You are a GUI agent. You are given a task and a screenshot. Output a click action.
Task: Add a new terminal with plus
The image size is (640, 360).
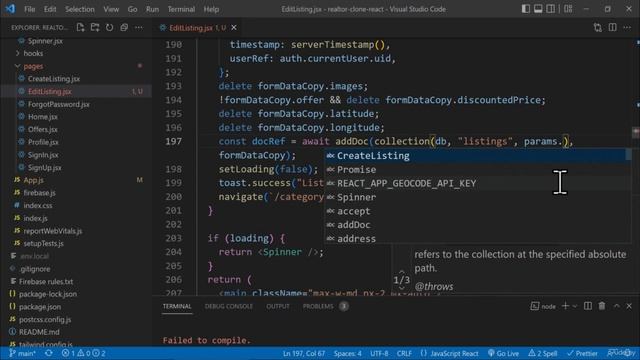(x=565, y=306)
